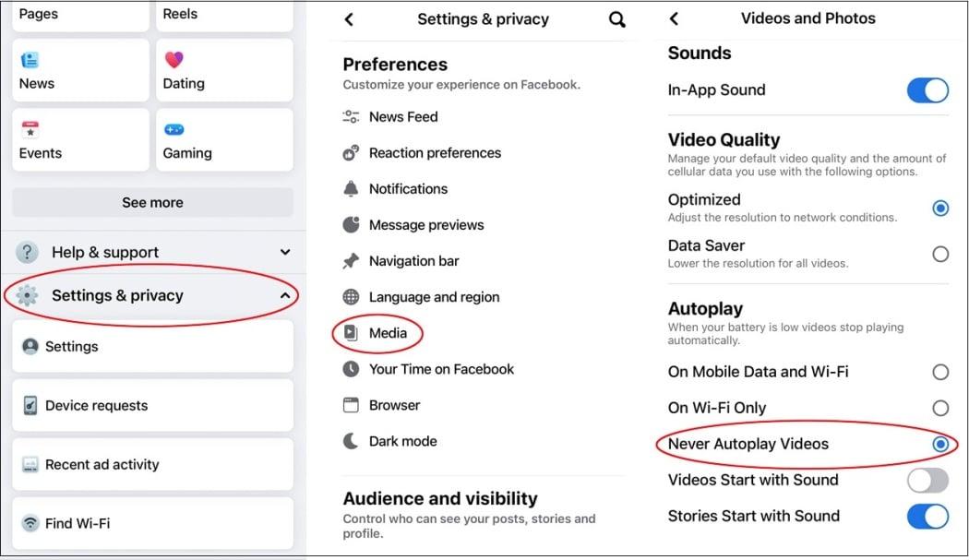Enable Videos Start with Sound switch
The height and width of the screenshot is (560, 969).
pos(927,481)
